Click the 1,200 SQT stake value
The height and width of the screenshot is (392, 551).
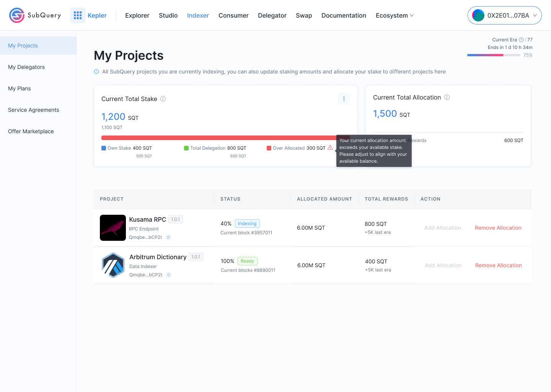pyautogui.click(x=120, y=117)
